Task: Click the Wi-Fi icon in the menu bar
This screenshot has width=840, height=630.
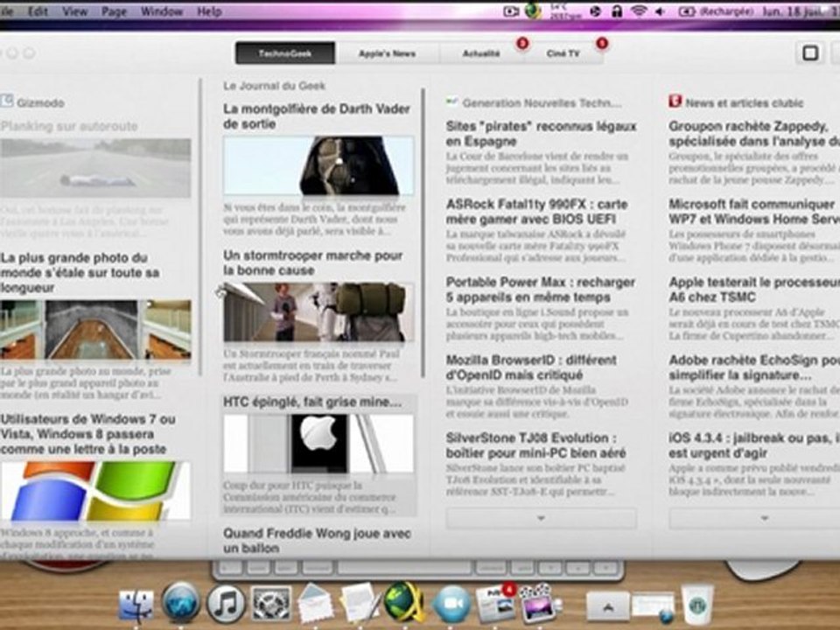Action: coord(639,10)
